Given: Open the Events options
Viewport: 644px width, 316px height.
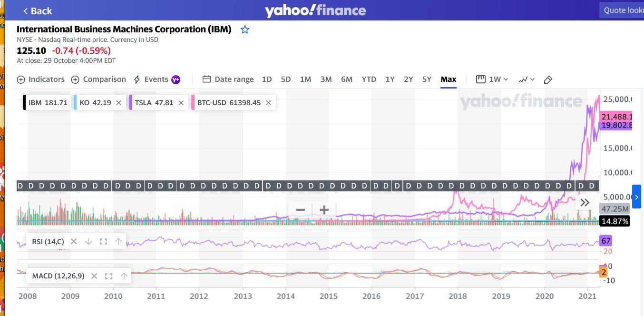Looking at the screenshot, I should pos(156,79).
